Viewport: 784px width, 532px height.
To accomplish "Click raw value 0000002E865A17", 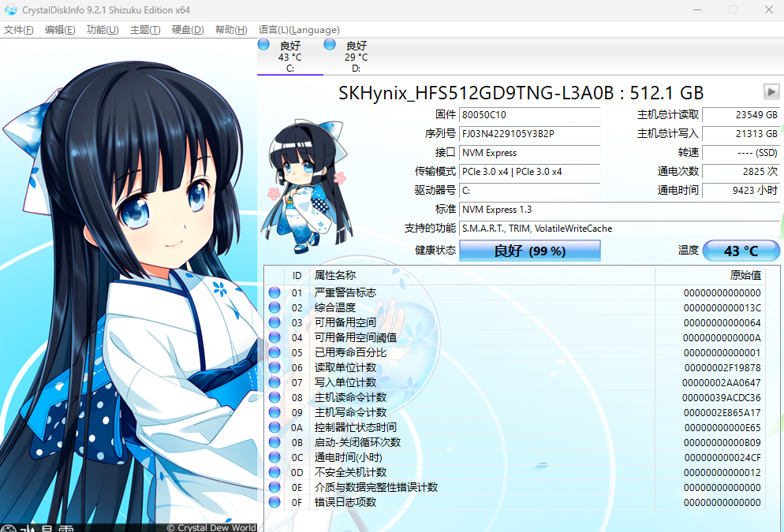I will [x=722, y=413].
